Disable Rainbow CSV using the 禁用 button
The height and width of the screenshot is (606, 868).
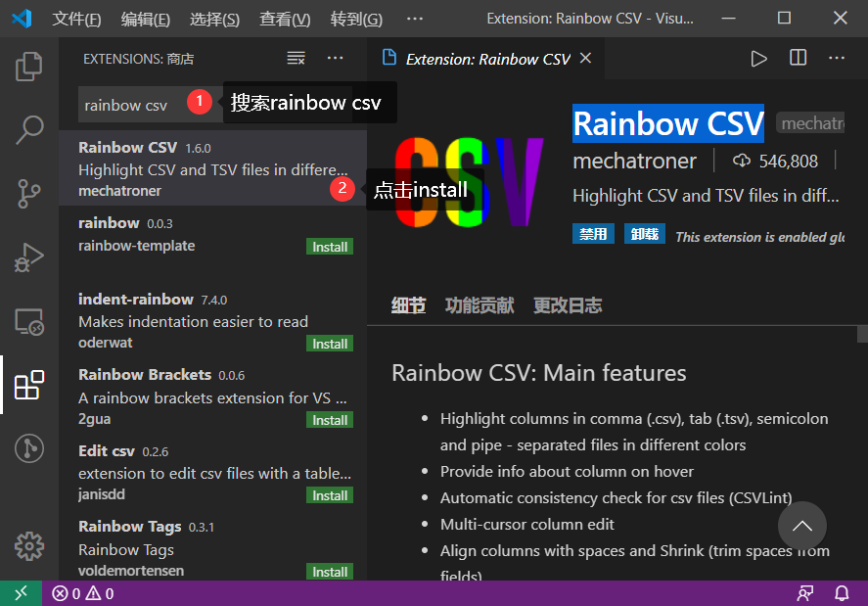pos(593,233)
